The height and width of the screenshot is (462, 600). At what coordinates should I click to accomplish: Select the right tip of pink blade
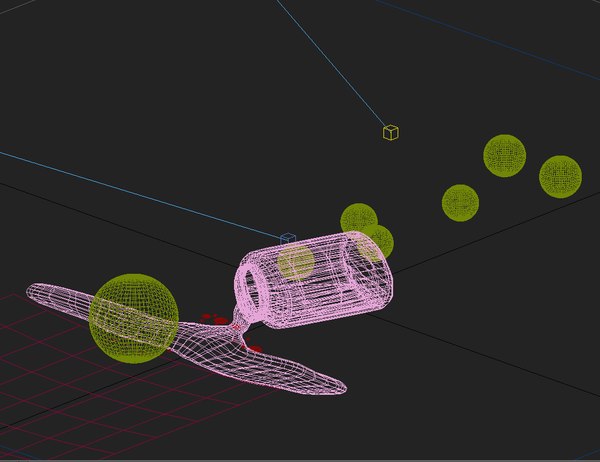coord(339,386)
